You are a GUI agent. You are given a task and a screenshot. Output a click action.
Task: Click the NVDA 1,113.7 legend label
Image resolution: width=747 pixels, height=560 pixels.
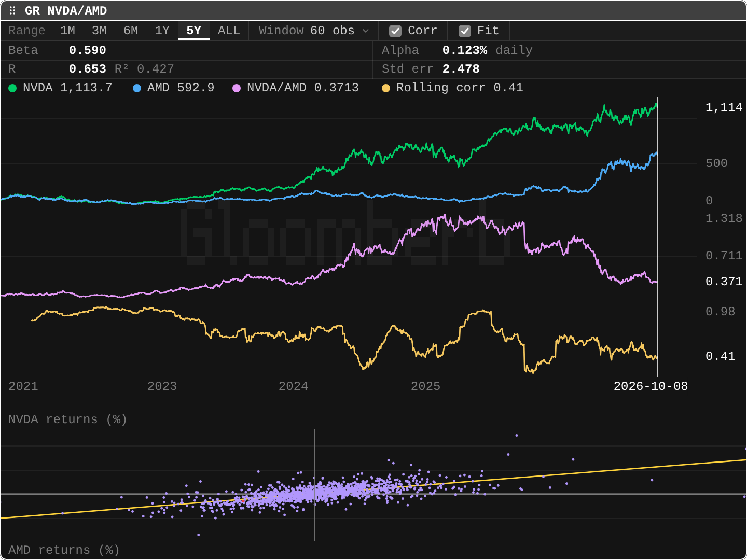coord(67,88)
